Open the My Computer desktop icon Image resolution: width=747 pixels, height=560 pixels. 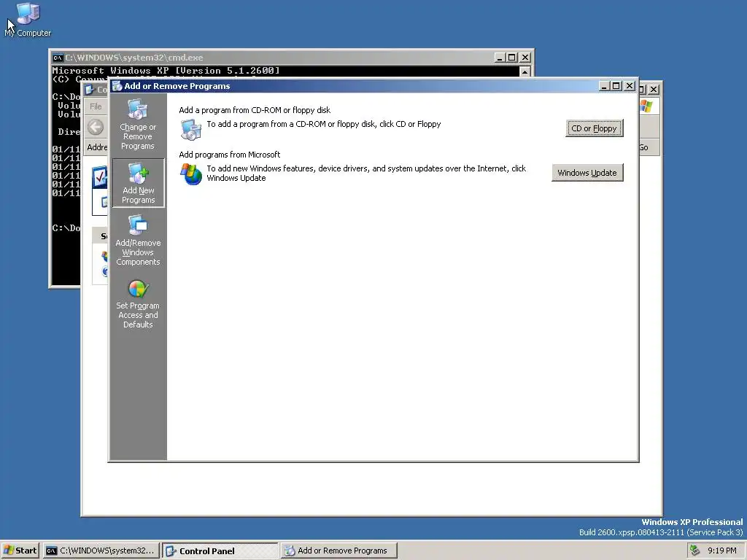click(x=28, y=20)
